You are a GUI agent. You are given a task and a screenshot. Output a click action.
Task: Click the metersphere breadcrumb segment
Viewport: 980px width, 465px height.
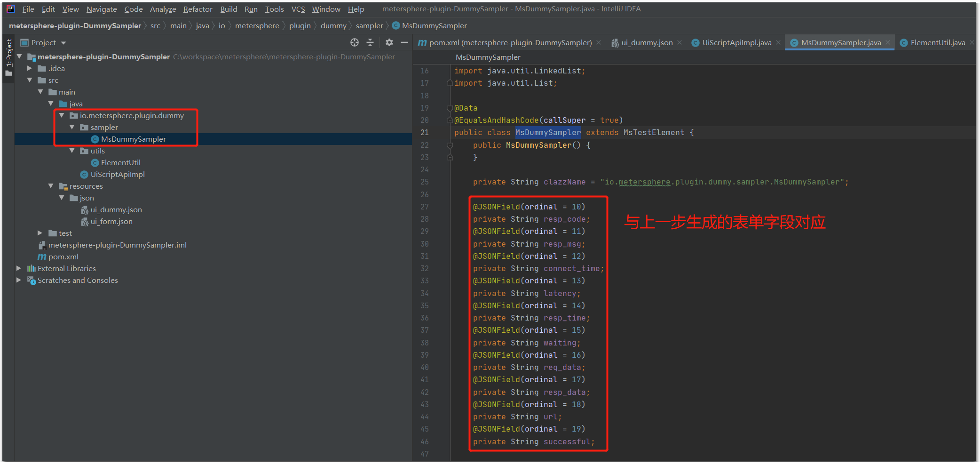(x=257, y=25)
